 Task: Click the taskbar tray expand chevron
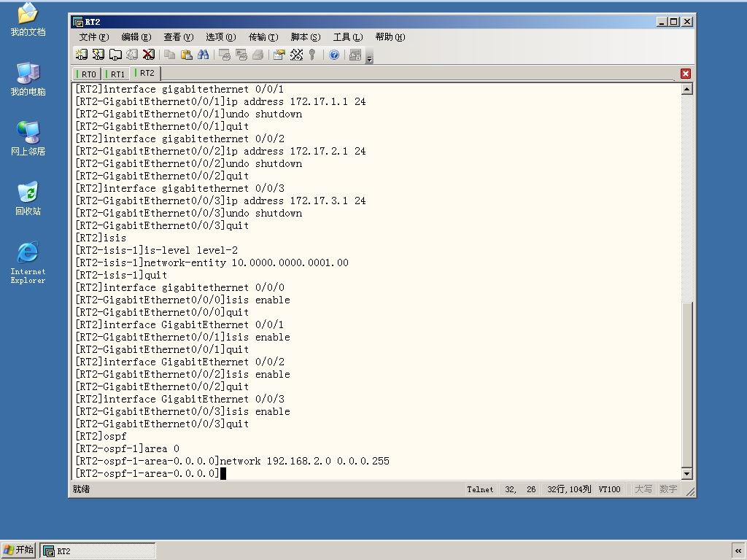(738, 551)
